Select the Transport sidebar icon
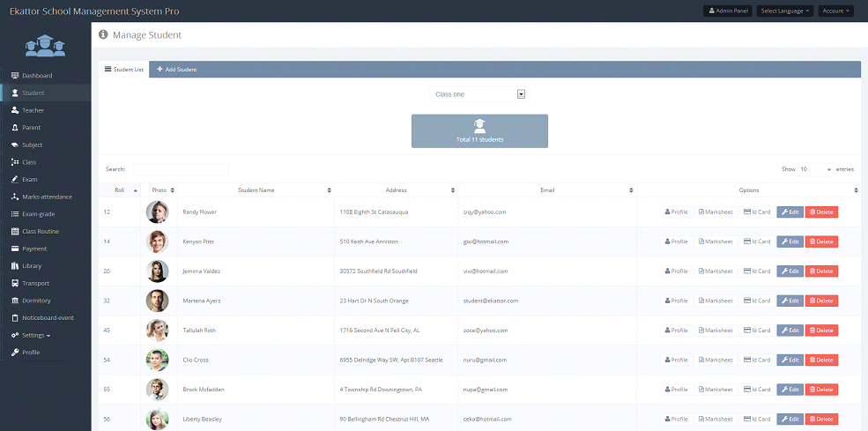Viewport: 868px width, 431px height. [15, 283]
